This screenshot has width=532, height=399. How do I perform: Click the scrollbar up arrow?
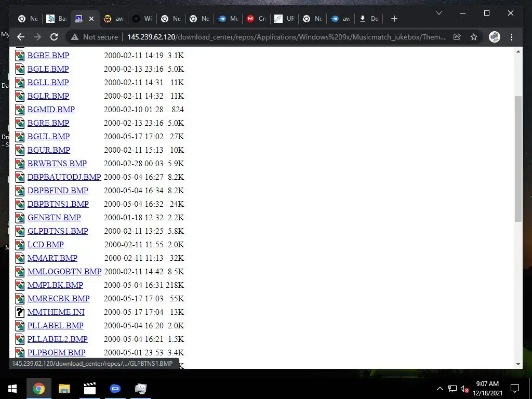tap(518, 51)
